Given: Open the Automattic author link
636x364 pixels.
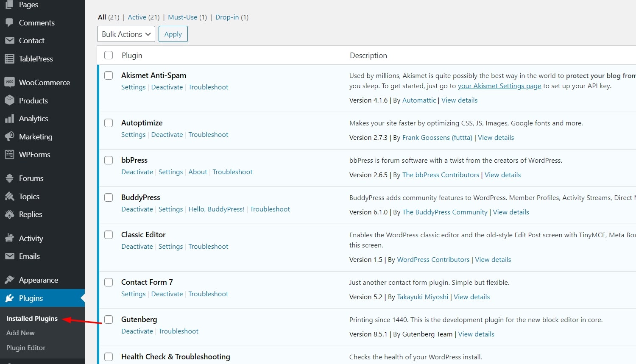Looking at the screenshot, I should click(x=419, y=100).
